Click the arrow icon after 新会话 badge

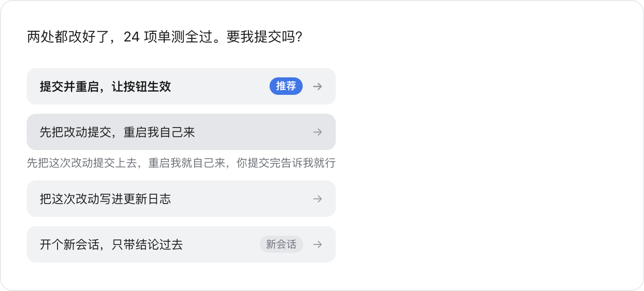coord(317,244)
